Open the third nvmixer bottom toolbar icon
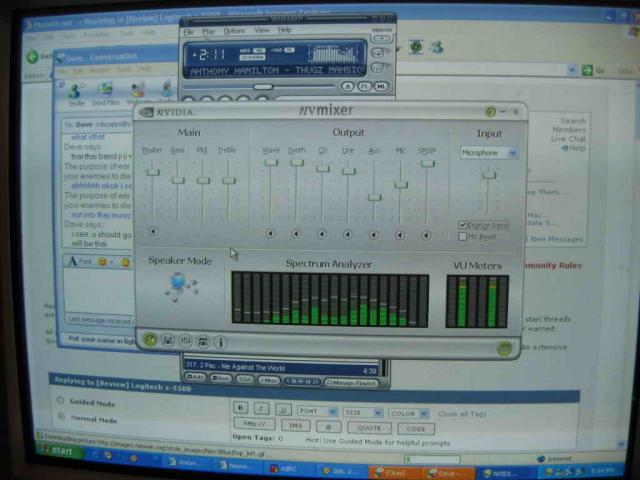 click(x=185, y=341)
